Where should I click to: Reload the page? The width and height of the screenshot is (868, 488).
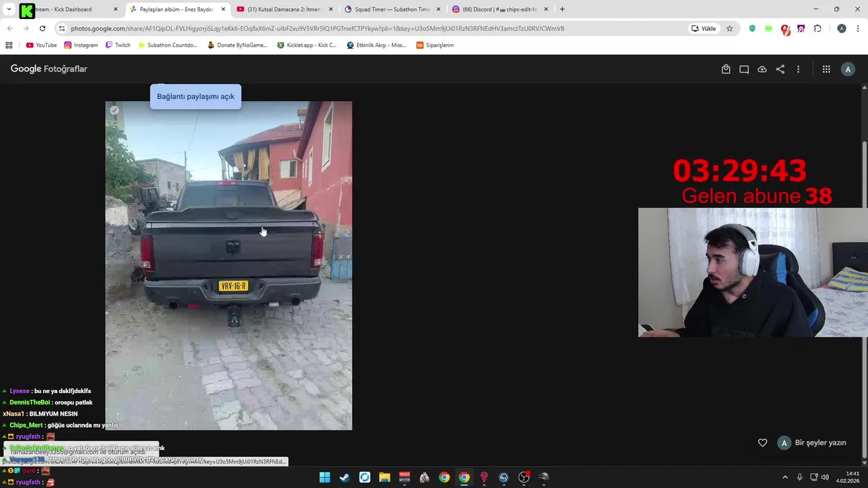pyautogui.click(x=42, y=28)
